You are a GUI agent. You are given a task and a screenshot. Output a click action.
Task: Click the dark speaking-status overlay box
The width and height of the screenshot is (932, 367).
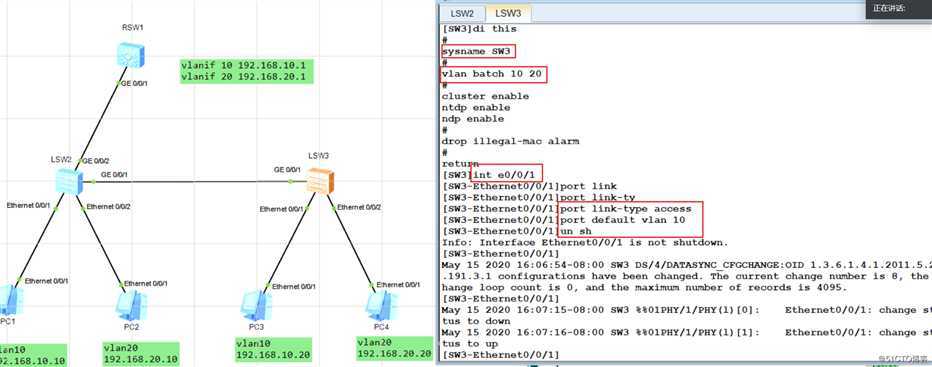click(899, 9)
